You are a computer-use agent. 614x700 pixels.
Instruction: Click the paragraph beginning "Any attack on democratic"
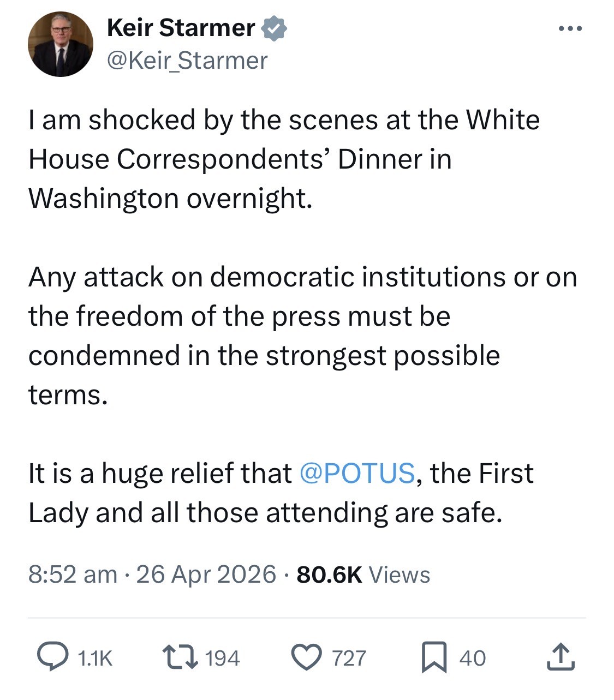tap(302, 336)
